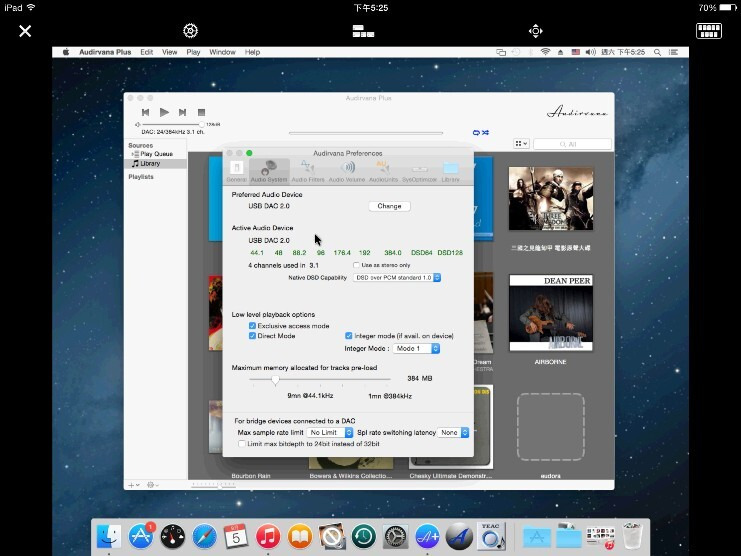Disable Exclusive access mode checkbox
This screenshot has height=556, width=741.
(x=252, y=326)
